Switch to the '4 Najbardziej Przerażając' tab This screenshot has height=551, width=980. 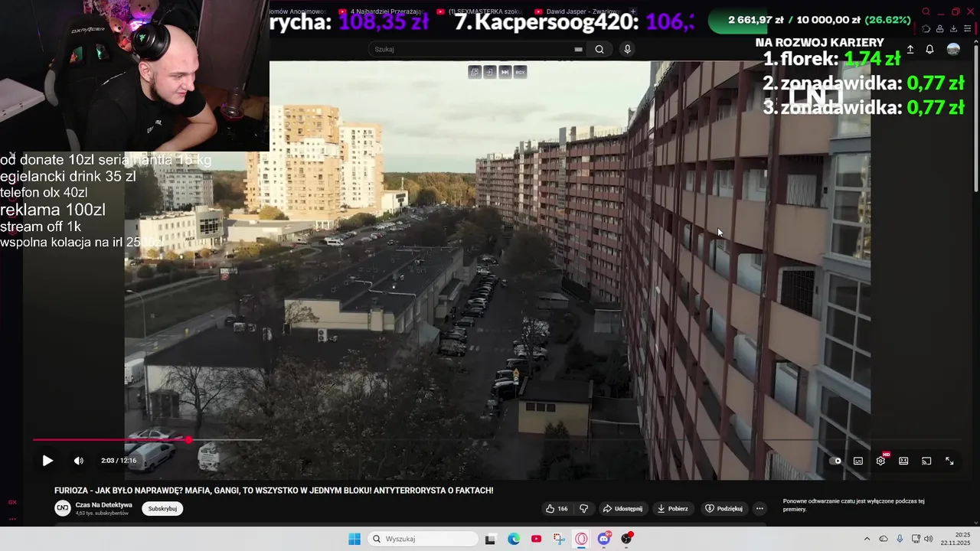(x=381, y=11)
